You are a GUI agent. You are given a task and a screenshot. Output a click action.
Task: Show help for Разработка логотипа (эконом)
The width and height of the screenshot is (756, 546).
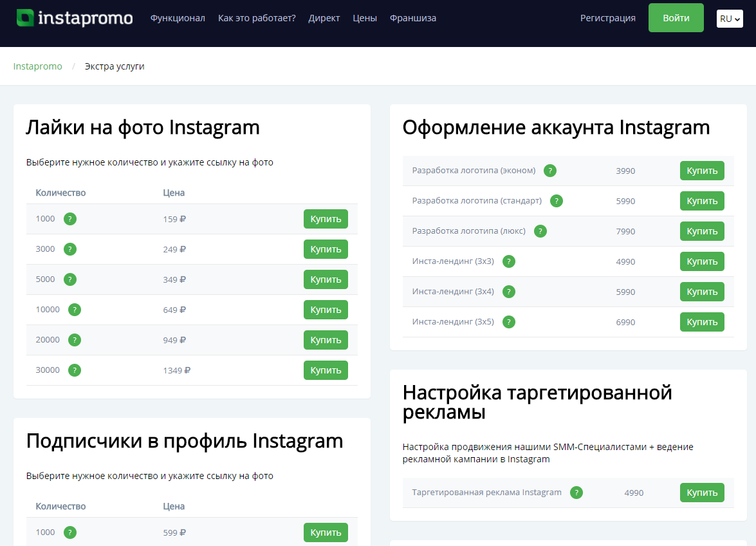(549, 171)
